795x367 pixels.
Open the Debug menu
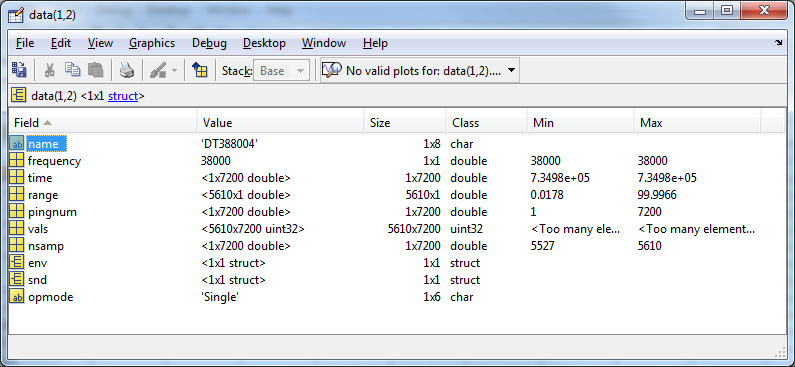[x=209, y=43]
